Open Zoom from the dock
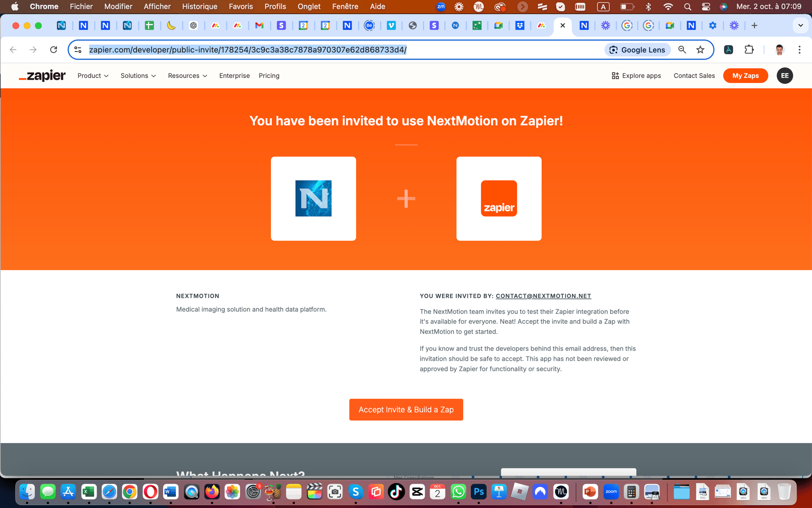 [611, 492]
